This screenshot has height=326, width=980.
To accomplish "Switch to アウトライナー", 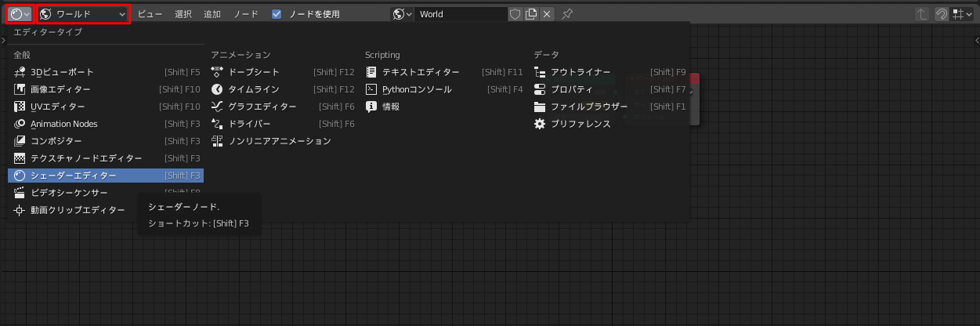I will 609,72.
